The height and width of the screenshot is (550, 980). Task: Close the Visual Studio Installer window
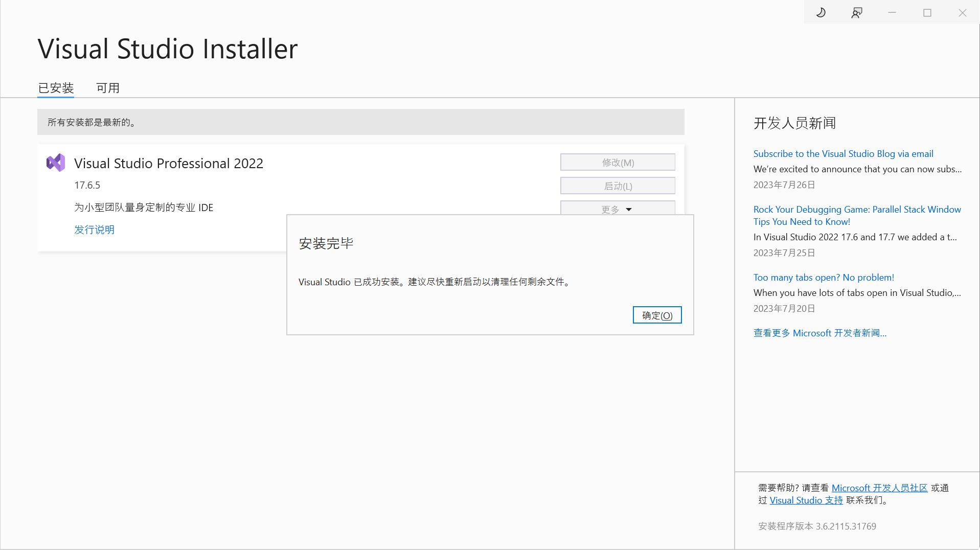[x=963, y=13]
